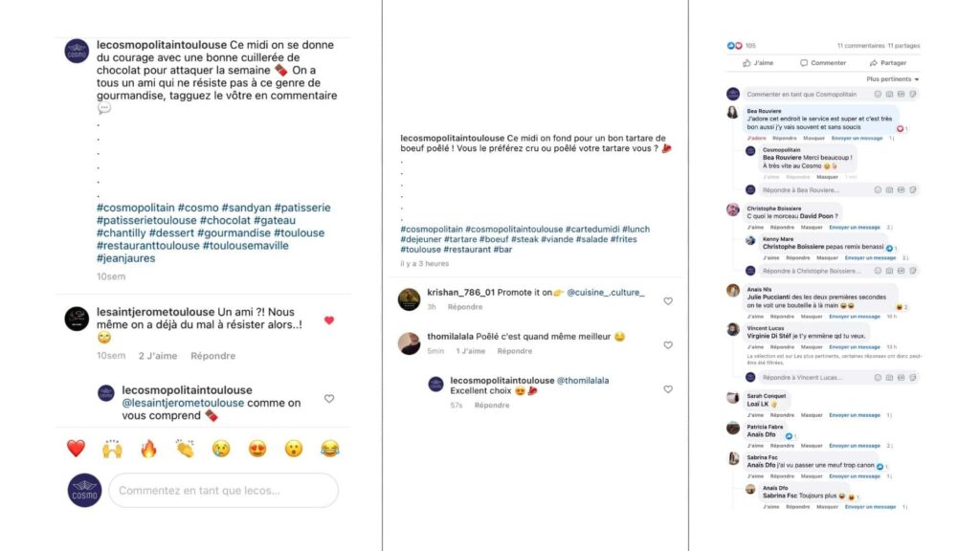The width and height of the screenshot is (980, 551).
Task: Open the @cuisine_.culture_ mention
Action: pos(605,293)
